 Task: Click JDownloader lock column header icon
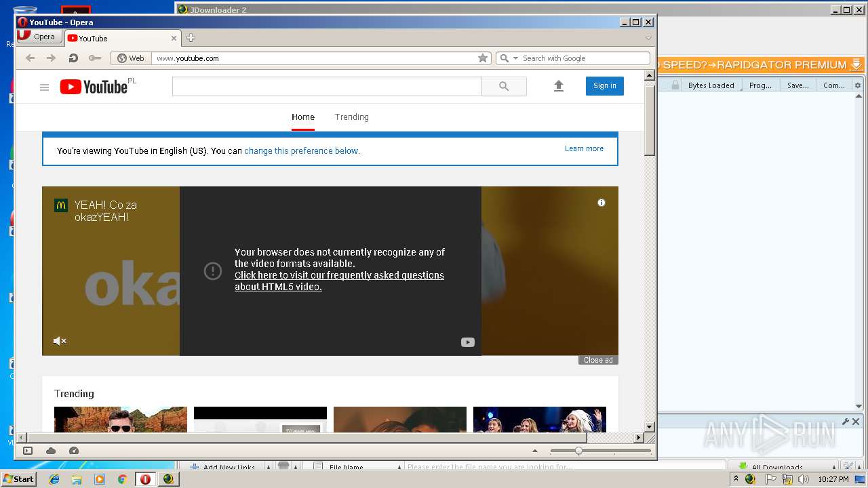(x=675, y=85)
